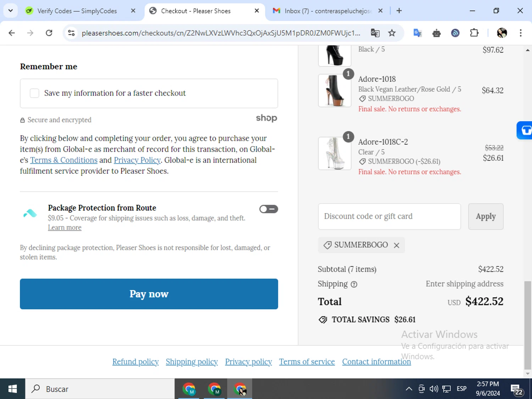Click the black boot thumbnail at top

click(x=335, y=56)
